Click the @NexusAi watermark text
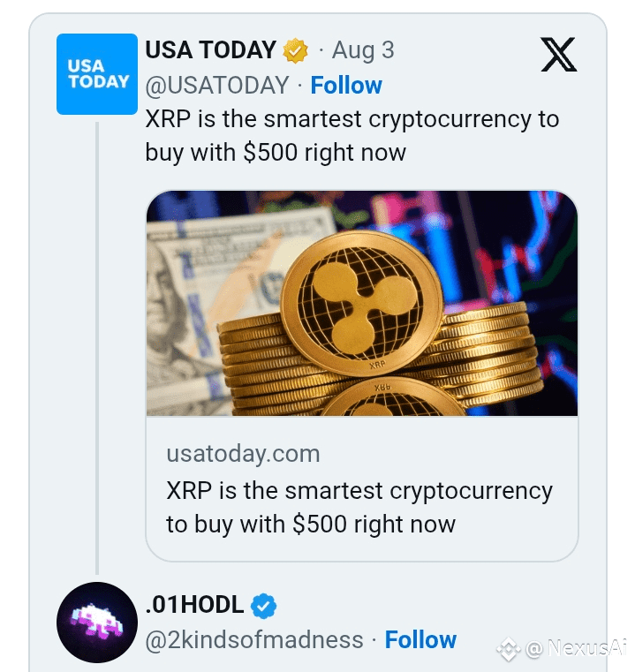The height and width of the screenshot is (672, 635). [x=576, y=648]
